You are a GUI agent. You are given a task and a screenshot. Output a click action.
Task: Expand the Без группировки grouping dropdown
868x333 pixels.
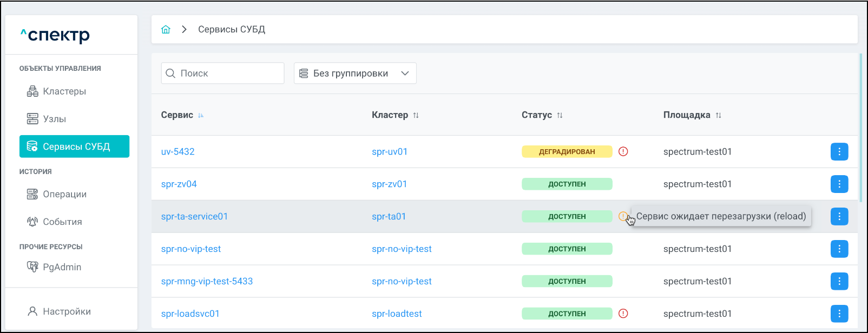click(355, 74)
